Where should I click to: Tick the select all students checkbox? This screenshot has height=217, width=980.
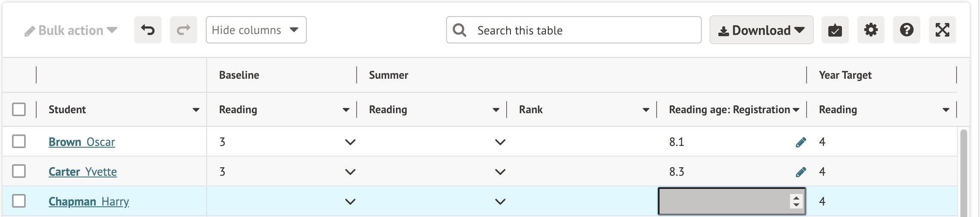[19, 109]
